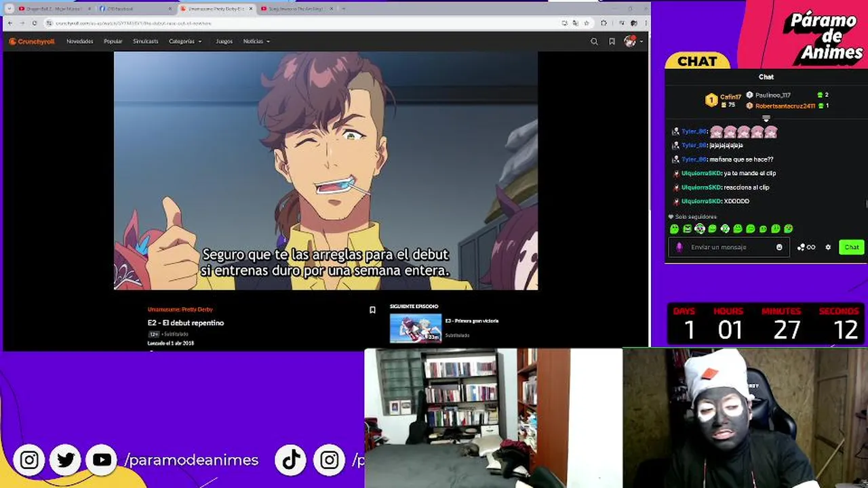
Task: Click the anime video player
Action: point(325,171)
